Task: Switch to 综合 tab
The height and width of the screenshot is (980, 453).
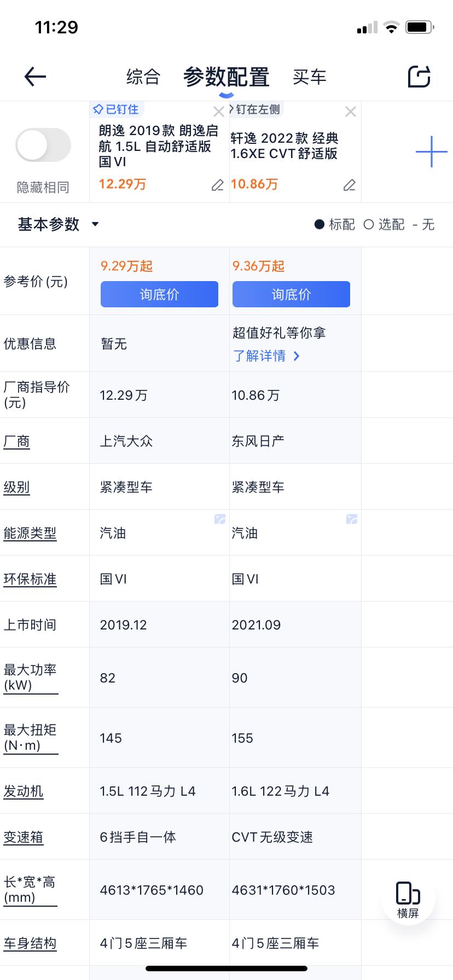Action: click(143, 77)
